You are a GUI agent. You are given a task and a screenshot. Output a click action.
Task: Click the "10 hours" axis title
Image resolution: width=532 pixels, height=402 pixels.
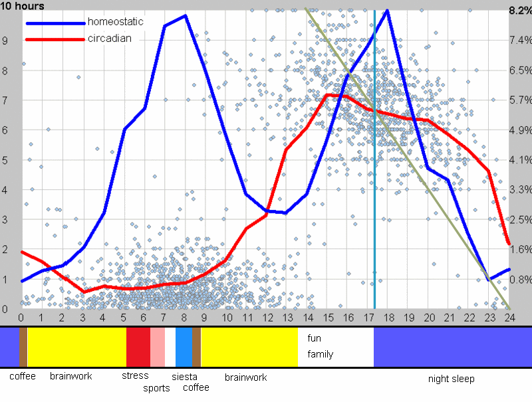pos(23,7)
